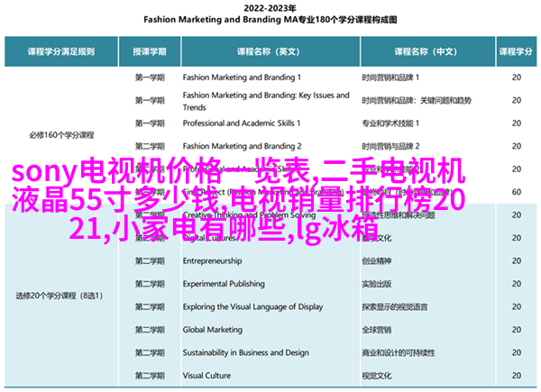
Task: Click "Professional and Academic Skills 1" course name
Action: 242,123
